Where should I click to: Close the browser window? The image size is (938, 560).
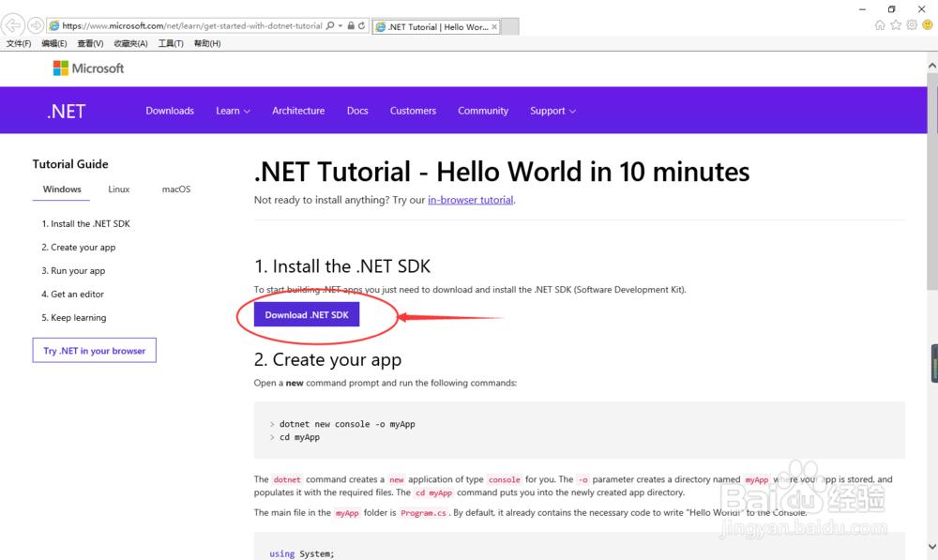click(921, 9)
